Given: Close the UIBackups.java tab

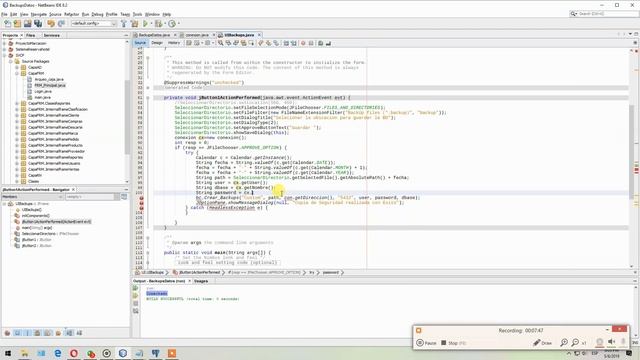Looking at the screenshot, I should point(259,35).
